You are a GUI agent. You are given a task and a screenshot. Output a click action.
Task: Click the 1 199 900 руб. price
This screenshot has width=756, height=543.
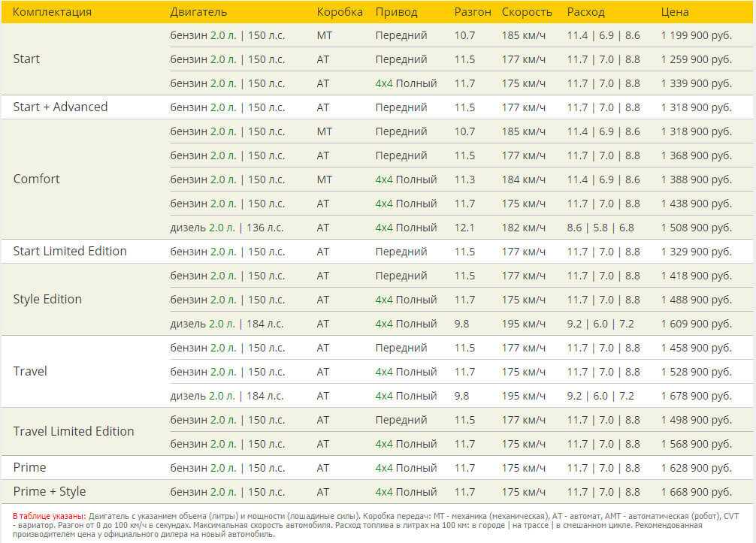point(696,35)
